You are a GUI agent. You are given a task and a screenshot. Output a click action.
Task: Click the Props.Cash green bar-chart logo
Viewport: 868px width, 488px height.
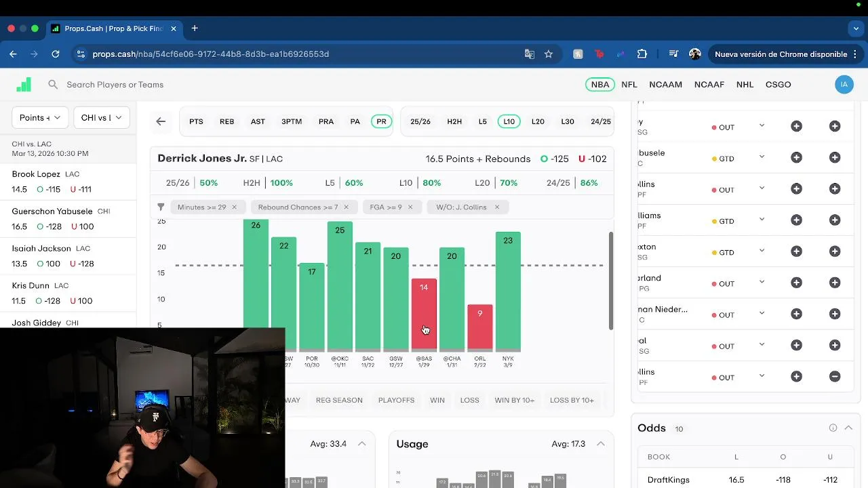pyautogui.click(x=24, y=84)
